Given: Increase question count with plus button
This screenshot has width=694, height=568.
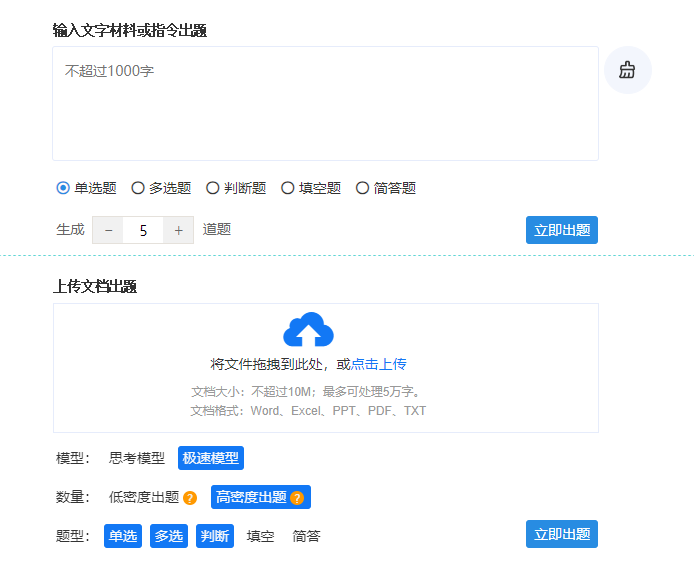Looking at the screenshot, I should [x=178, y=230].
